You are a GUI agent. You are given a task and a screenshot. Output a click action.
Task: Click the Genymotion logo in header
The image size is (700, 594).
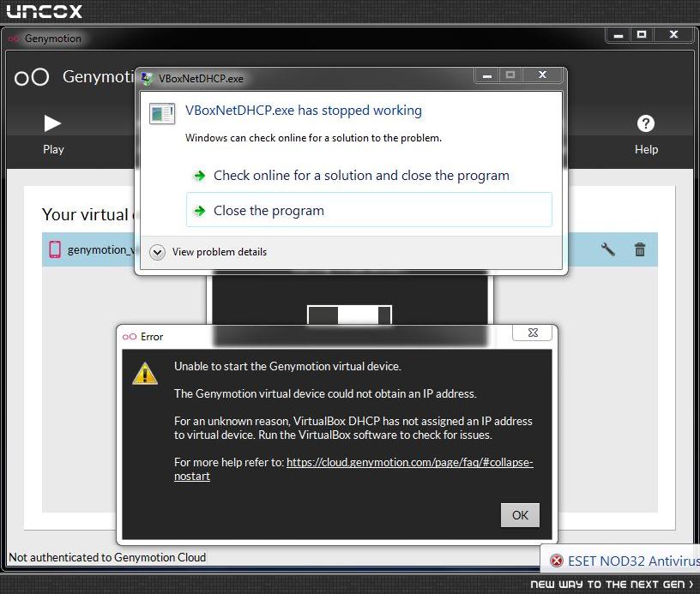(x=31, y=77)
